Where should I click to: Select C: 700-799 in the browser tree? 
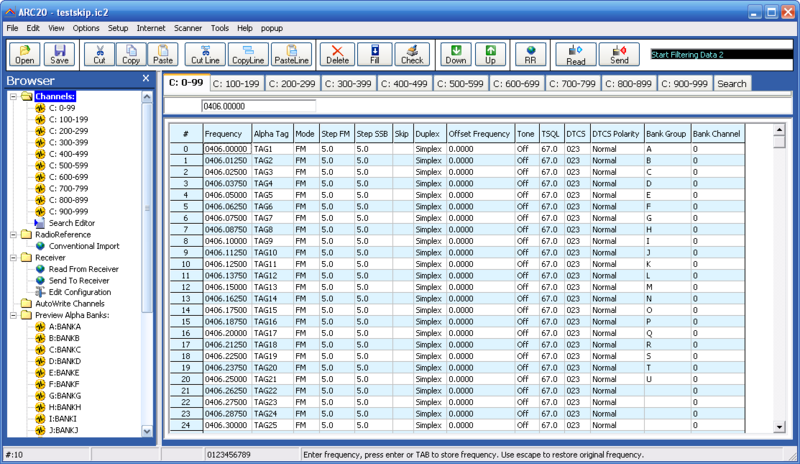click(68, 189)
